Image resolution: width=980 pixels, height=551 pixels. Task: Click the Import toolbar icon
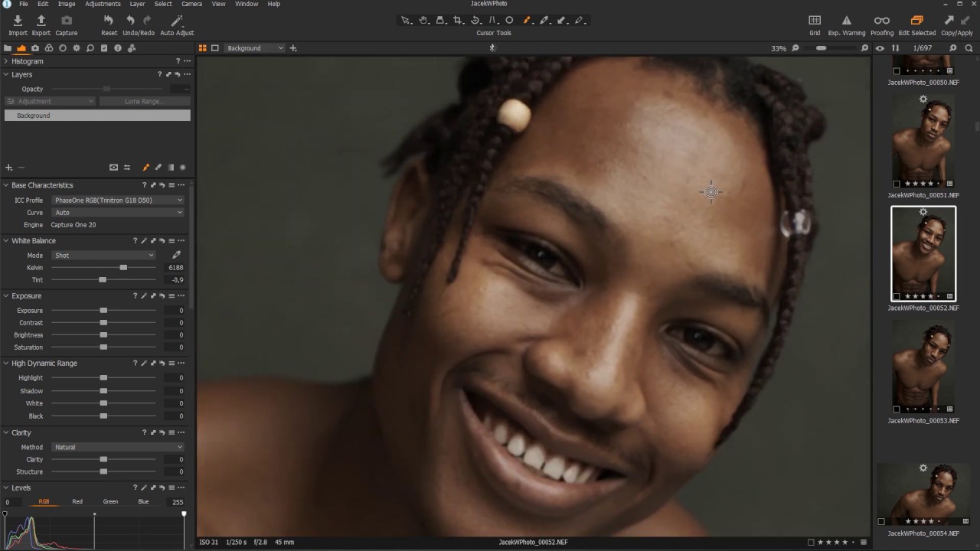point(18,21)
